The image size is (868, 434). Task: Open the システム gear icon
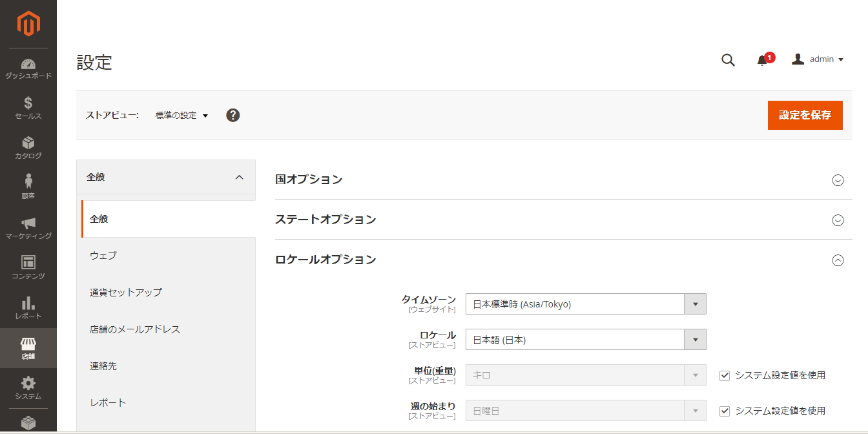tap(28, 384)
